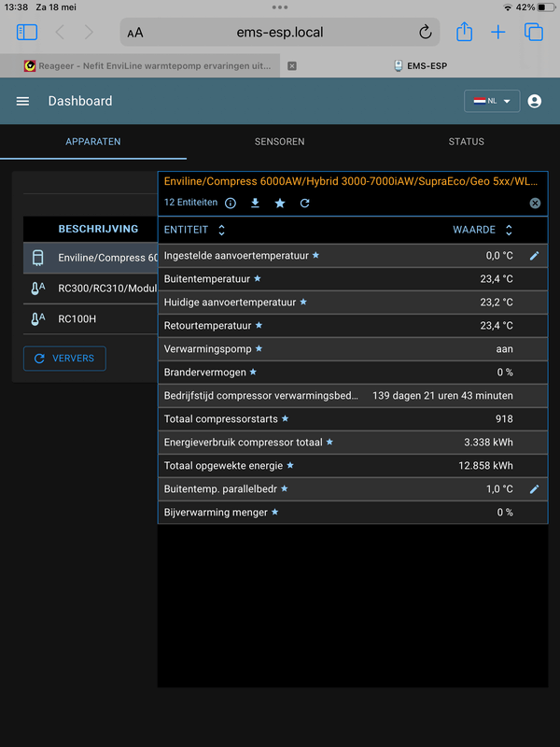
Task: Open the AA reader text options
Action: (x=135, y=33)
